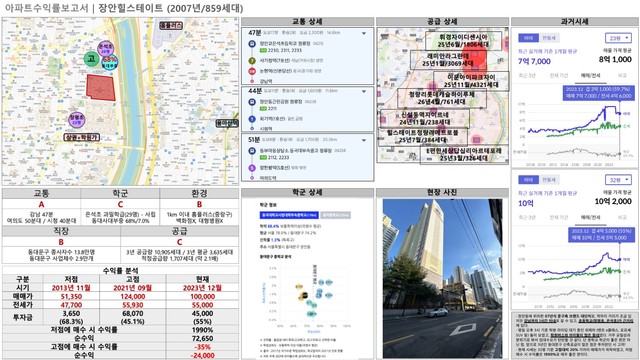The height and width of the screenshot is (360, 640).
Task: Switch to 매매/전세 tab in the 23평 chart
Action: pyautogui.click(x=591, y=76)
